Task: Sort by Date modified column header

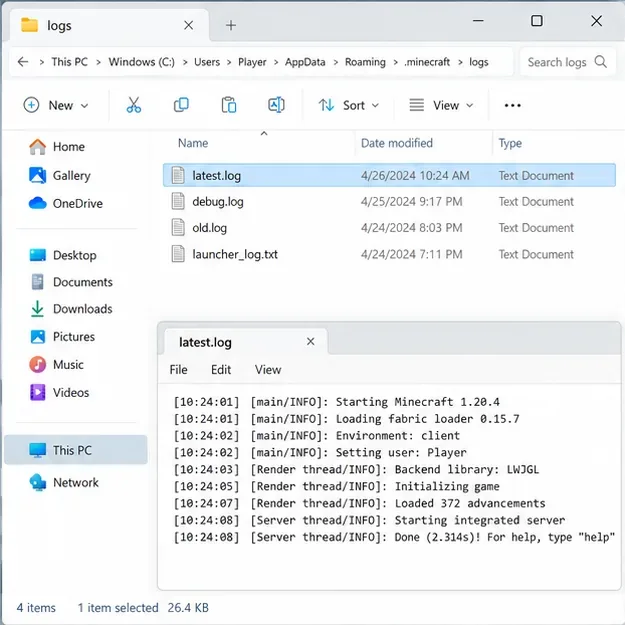Action: point(397,143)
